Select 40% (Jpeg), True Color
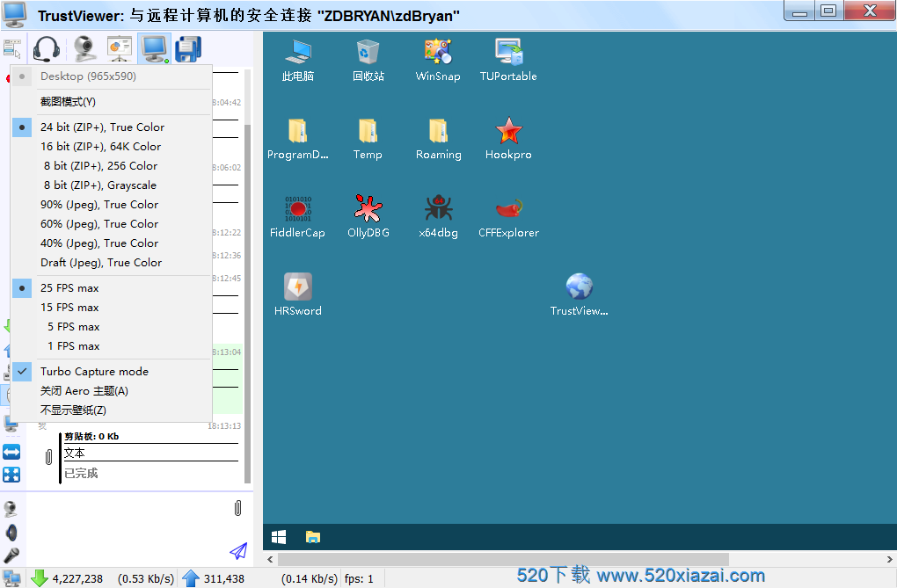 point(112,243)
